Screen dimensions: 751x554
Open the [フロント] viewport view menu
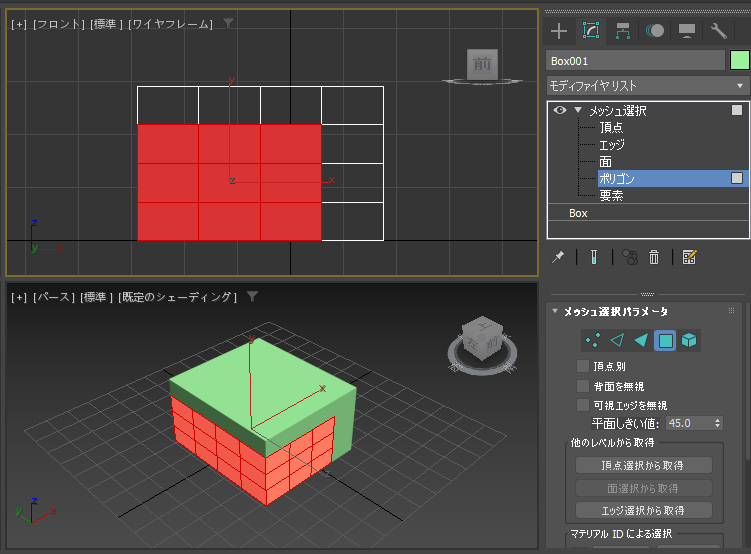(x=59, y=24)
